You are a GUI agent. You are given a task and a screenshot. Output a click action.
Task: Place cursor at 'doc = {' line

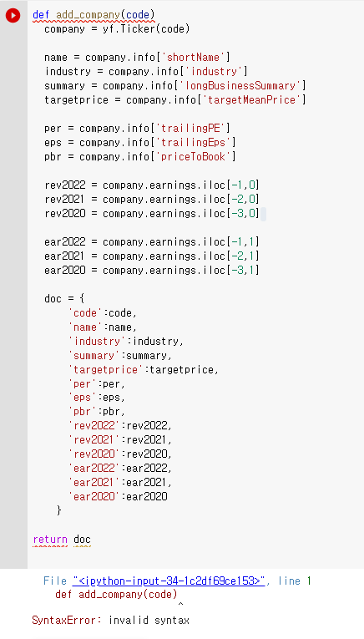[65, 299]
